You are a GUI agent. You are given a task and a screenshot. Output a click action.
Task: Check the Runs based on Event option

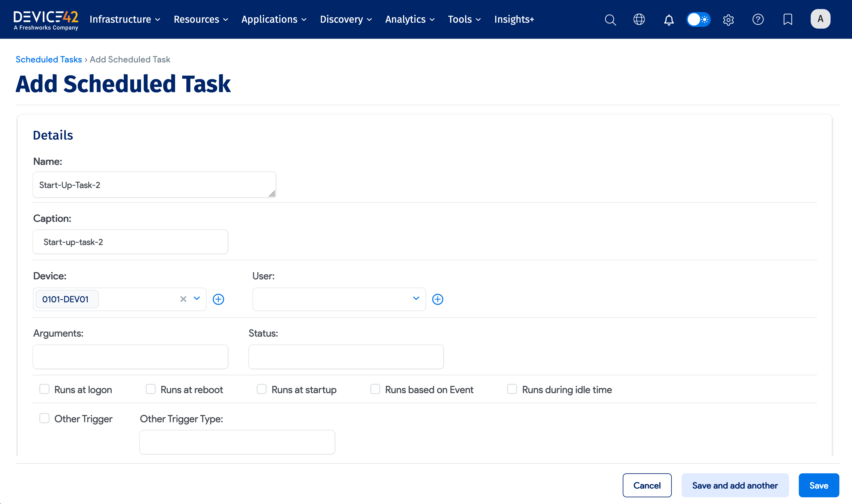tap(375, 389)
